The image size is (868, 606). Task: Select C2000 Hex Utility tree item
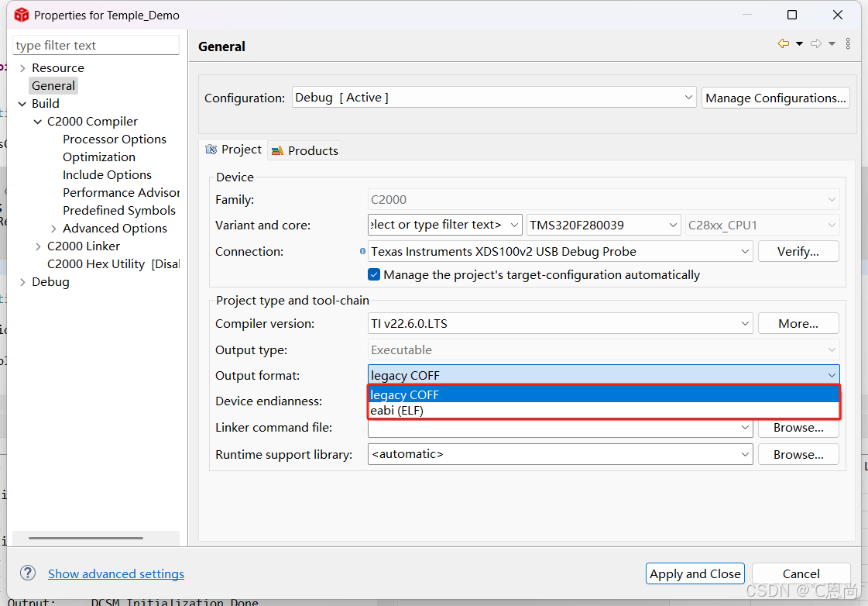[114, 263]
